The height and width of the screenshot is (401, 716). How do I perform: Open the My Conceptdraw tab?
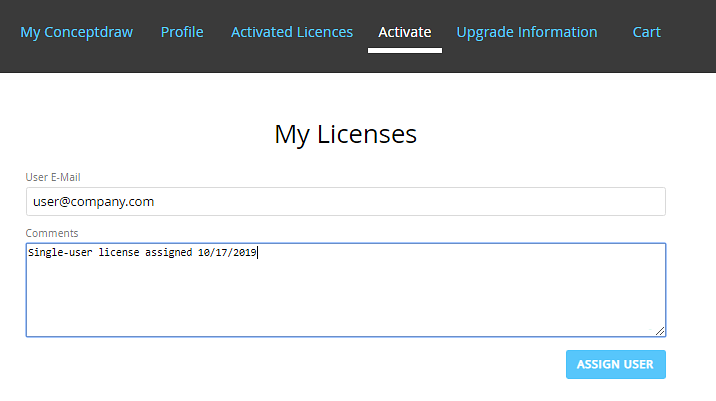[x=76, y=32]
